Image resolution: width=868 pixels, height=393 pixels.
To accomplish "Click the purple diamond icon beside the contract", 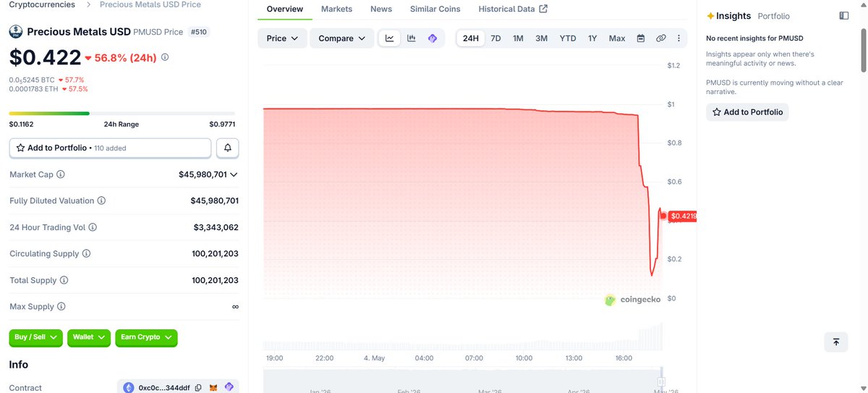I will click(x=229, y=388).
